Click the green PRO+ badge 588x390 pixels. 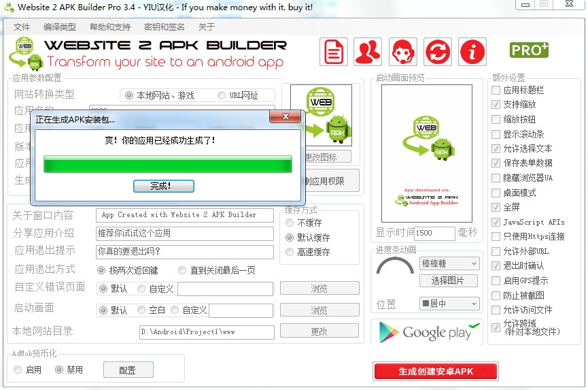[x=529, y=50]
